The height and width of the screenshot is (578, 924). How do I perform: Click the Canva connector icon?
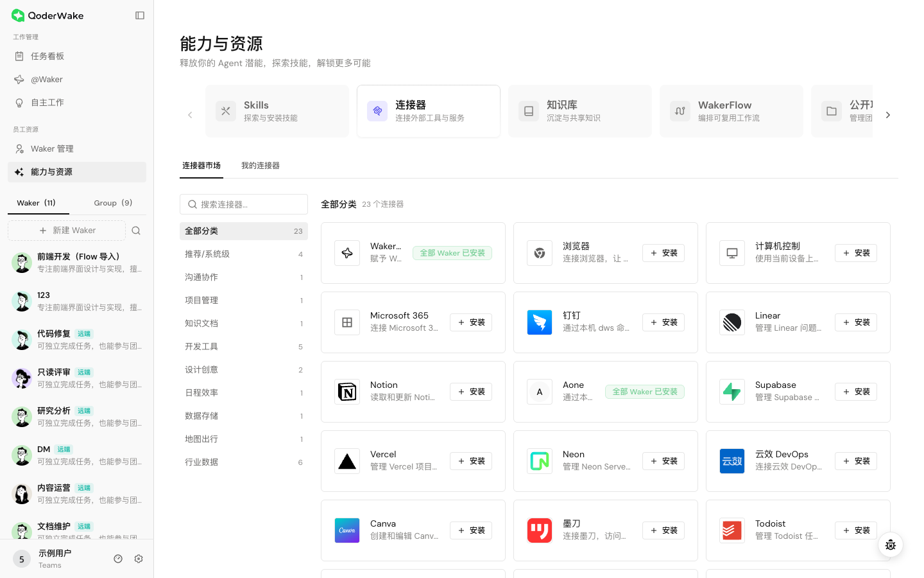[347, 530]
